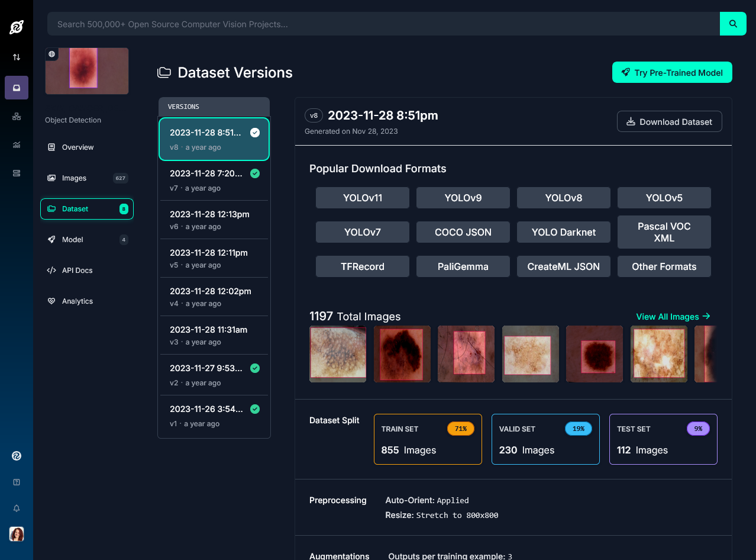The image size is (756, 560).
Task: Click the View All Images link
Action: pyautogui.click(x=673, y=317)
